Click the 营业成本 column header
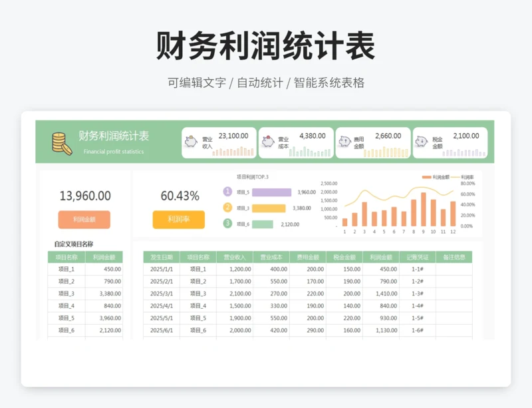532x408 pixels. [x=271, y=257]
